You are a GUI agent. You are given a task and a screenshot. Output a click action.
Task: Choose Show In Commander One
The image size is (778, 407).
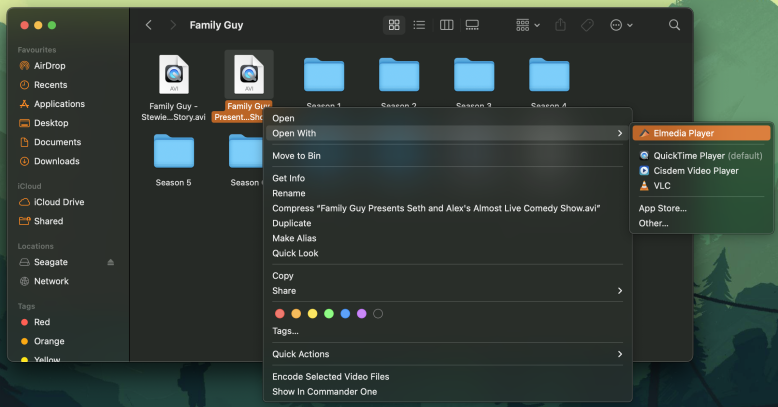448,392
